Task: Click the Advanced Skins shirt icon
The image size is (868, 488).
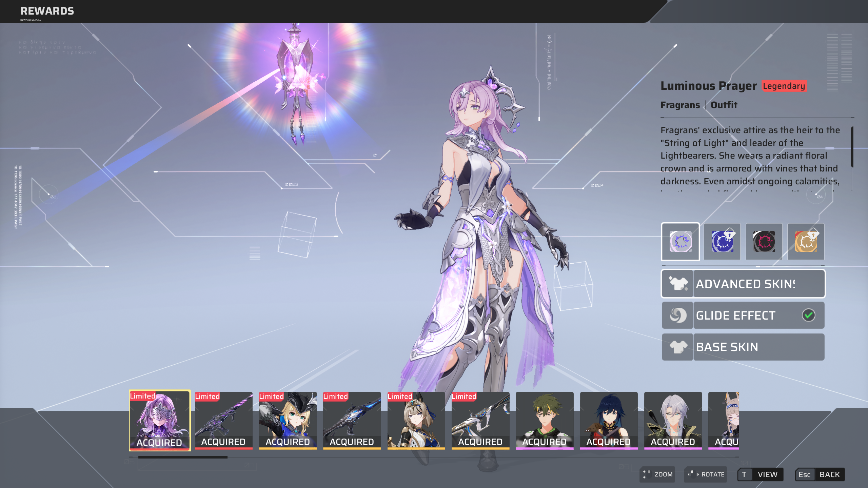Action: (678, 284)
